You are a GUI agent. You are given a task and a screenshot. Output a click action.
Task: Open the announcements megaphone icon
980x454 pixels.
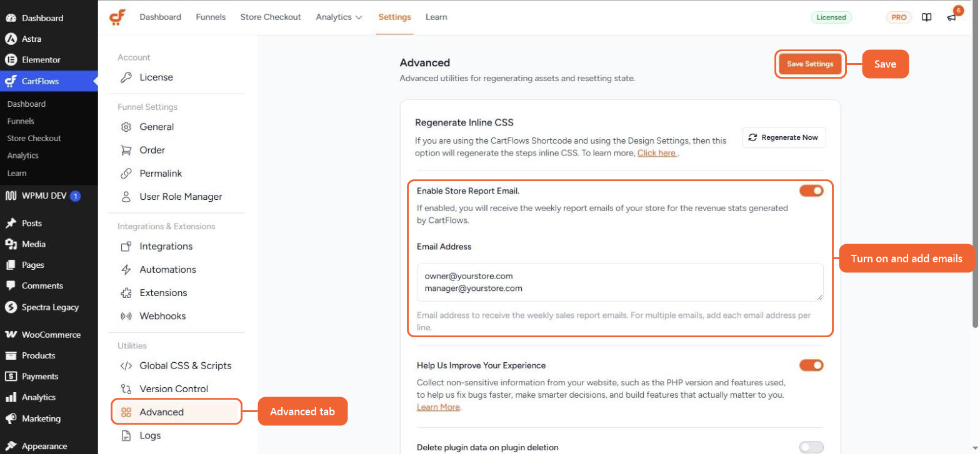pos(951,17)
